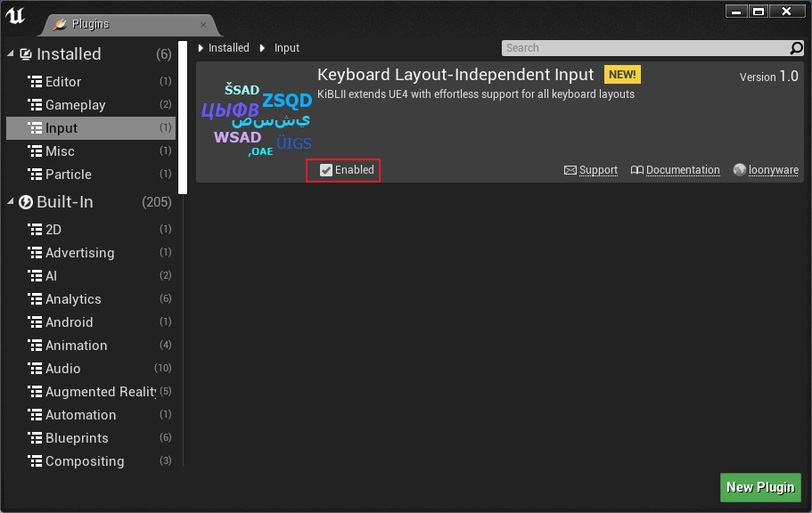The height and width of the screenshot is (513, 812).
Task: Click the Keyboard Layout-Independent Input title
Action: tap(455, 75)
